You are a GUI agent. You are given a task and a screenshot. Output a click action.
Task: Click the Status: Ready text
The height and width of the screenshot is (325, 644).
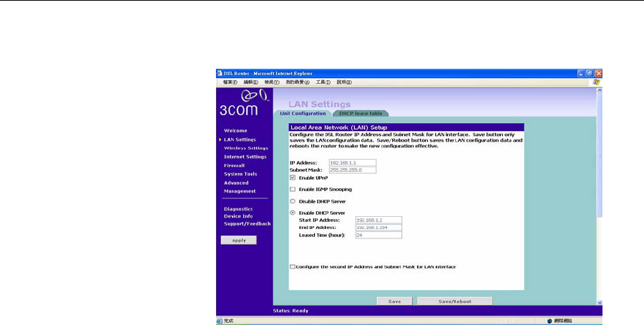[x=291, y=311]
